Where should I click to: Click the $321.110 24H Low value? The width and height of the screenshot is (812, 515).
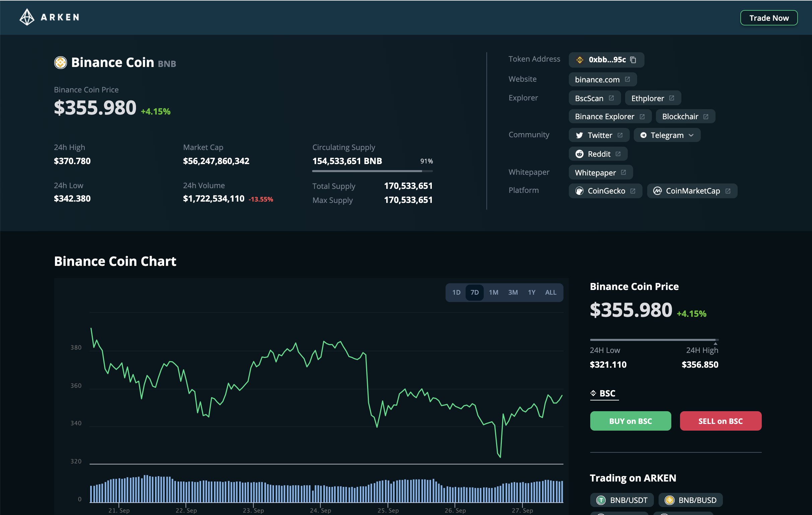pyautogui.click(x=608, y=365)
